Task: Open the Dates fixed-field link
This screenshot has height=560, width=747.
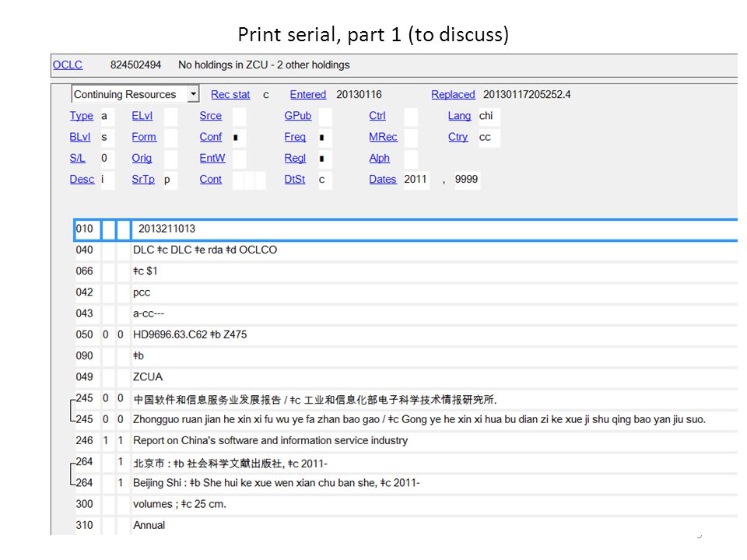Action: coord(383,180)
